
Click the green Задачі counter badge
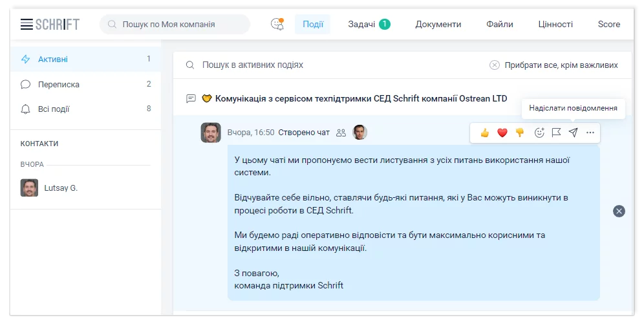[x=385, y=24]
